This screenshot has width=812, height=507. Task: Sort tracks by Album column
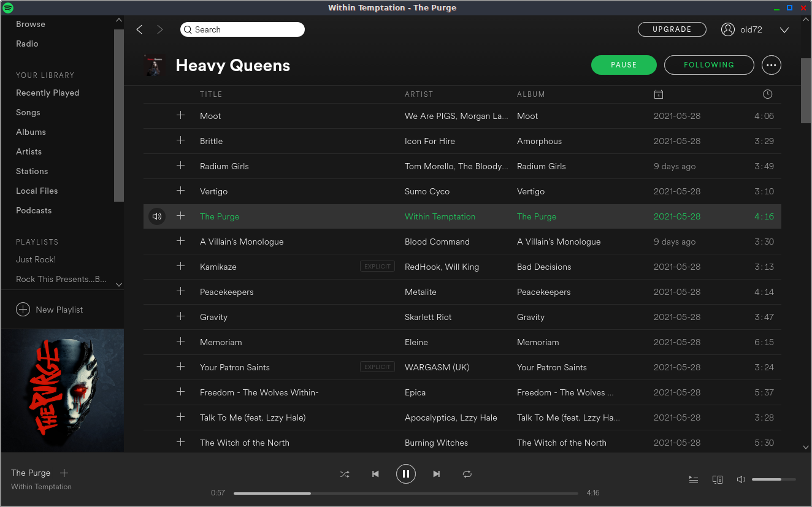coord(531,94)
